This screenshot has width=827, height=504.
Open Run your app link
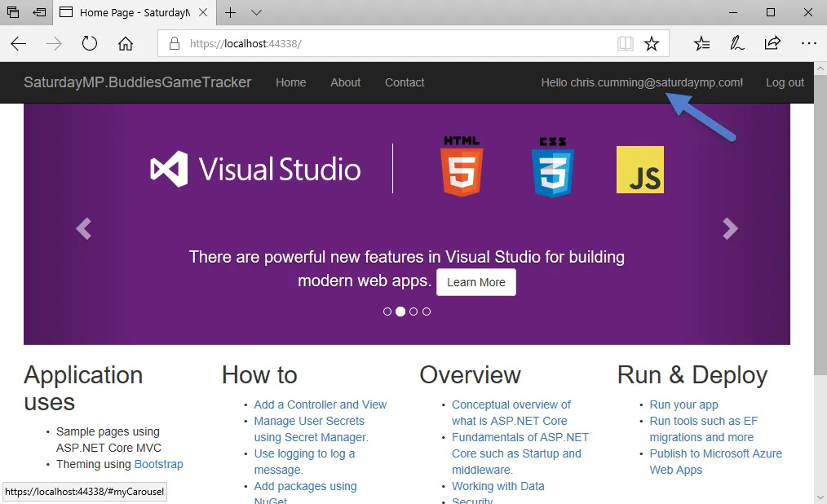[x=683, y=405]
